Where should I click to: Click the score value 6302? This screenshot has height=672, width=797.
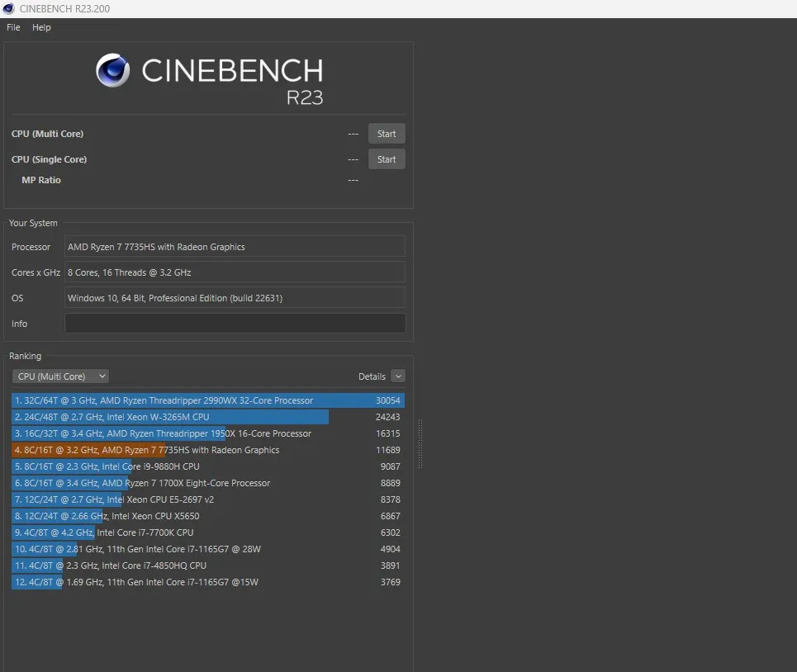pos(391,532)
